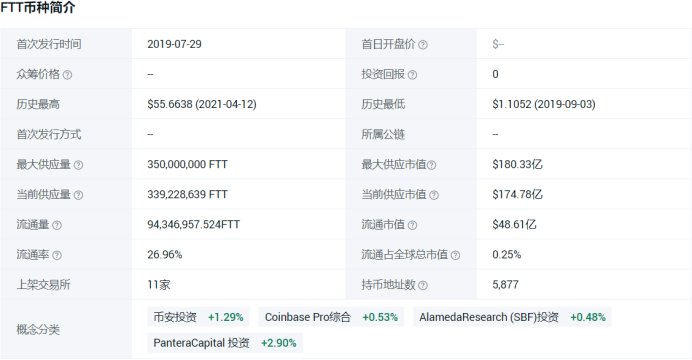Click help icon beside 投资回报
This screenshot has width=692, height=360.
[412, 75]
